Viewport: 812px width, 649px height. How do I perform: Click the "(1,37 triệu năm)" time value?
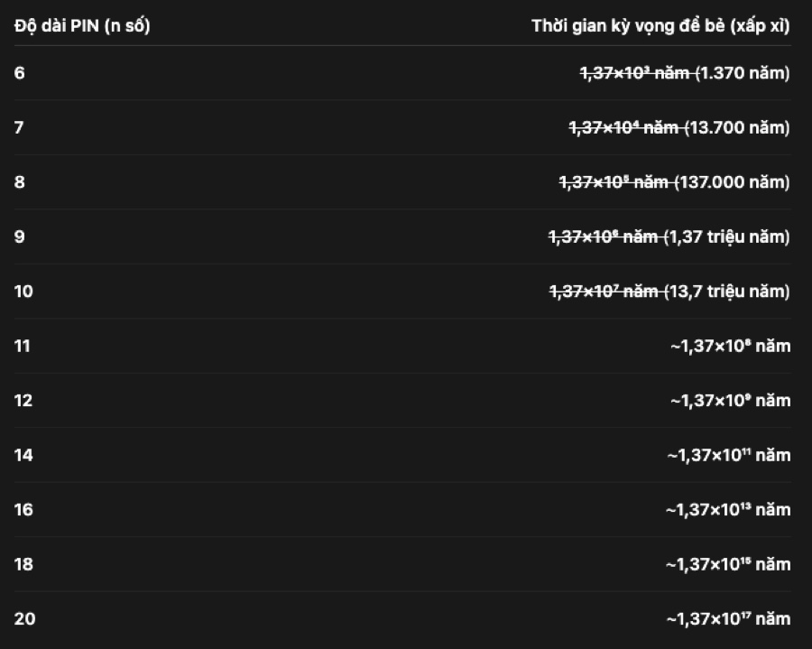[x=727, y=236]
